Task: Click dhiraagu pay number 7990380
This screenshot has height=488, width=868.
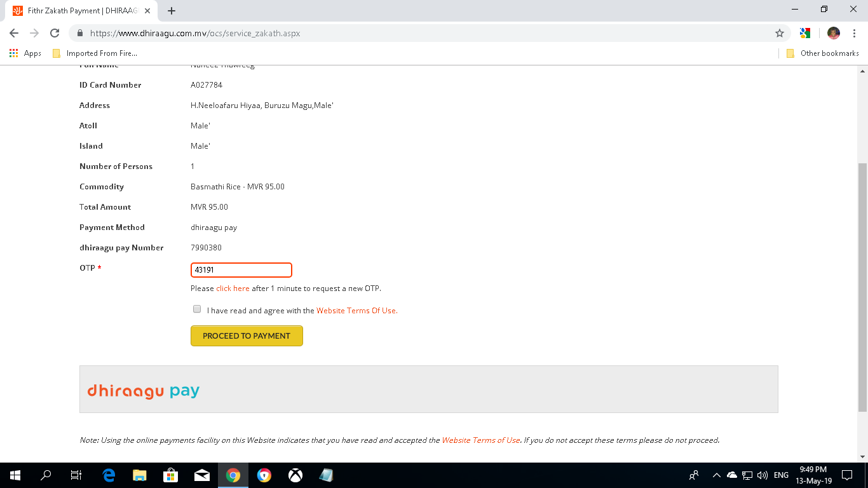Action: click(206, 248)
